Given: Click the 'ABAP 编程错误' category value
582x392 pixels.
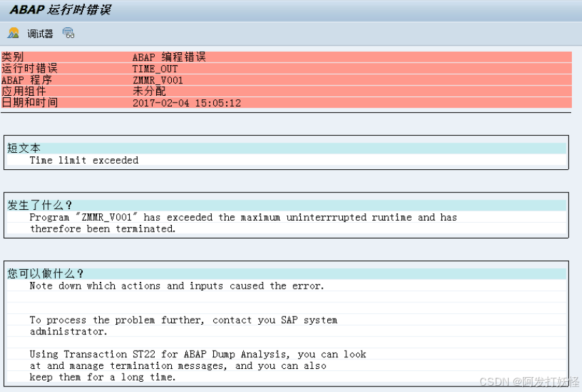Looking at the screenshot, I should coord(169,57).
